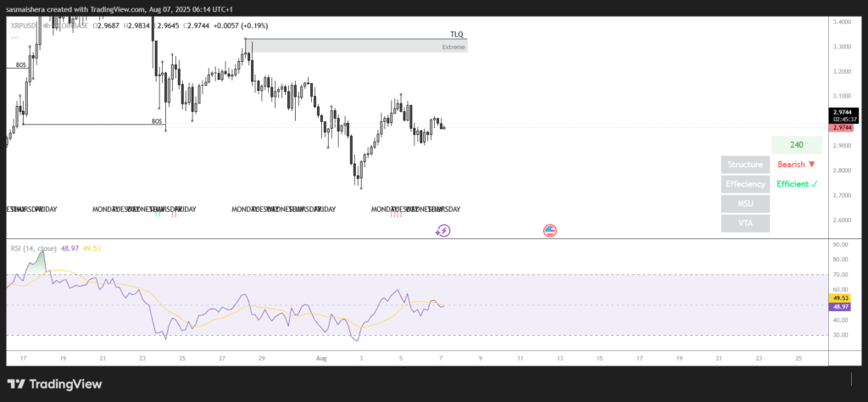Click the green Efficient checkmark
The width and height of the screenshot is (868, 402).
coord(814,184)
